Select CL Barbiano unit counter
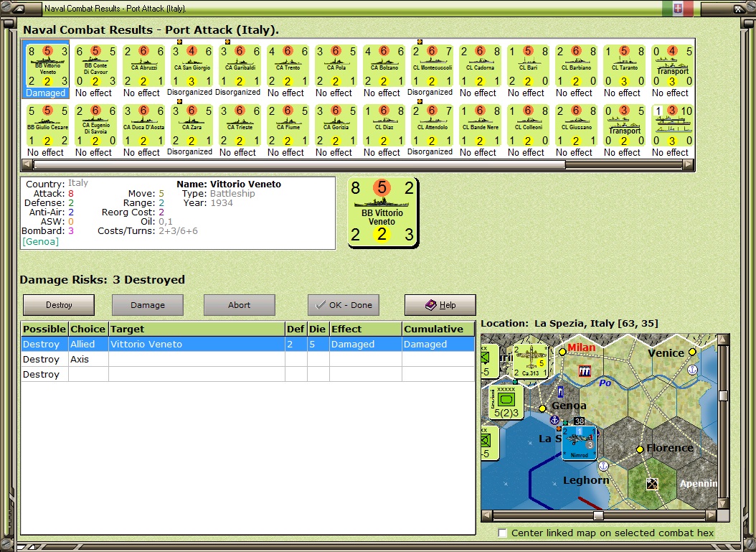 (x=577, y=65)
